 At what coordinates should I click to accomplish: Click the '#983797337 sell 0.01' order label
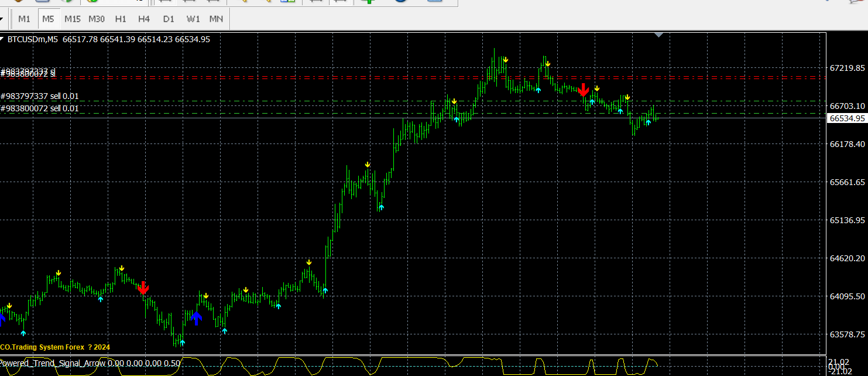coord(40,96)
